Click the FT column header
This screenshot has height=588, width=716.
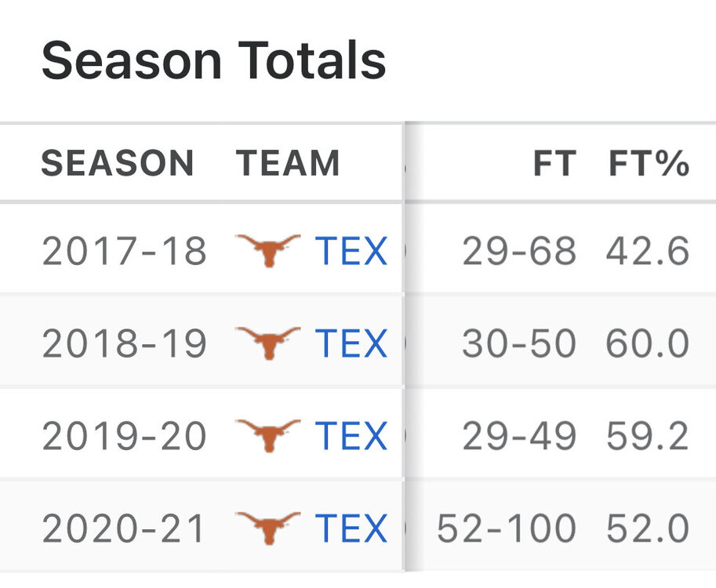(x=554, y=164)
